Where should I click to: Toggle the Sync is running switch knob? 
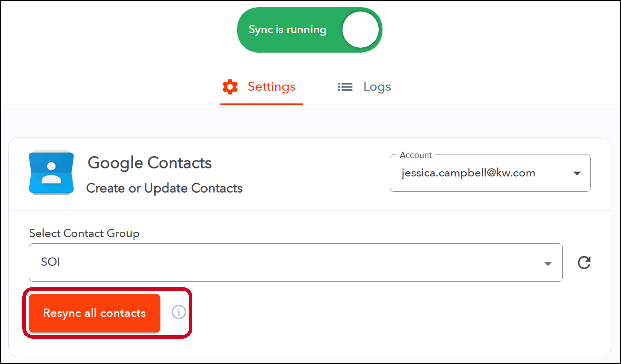(360, 30)
